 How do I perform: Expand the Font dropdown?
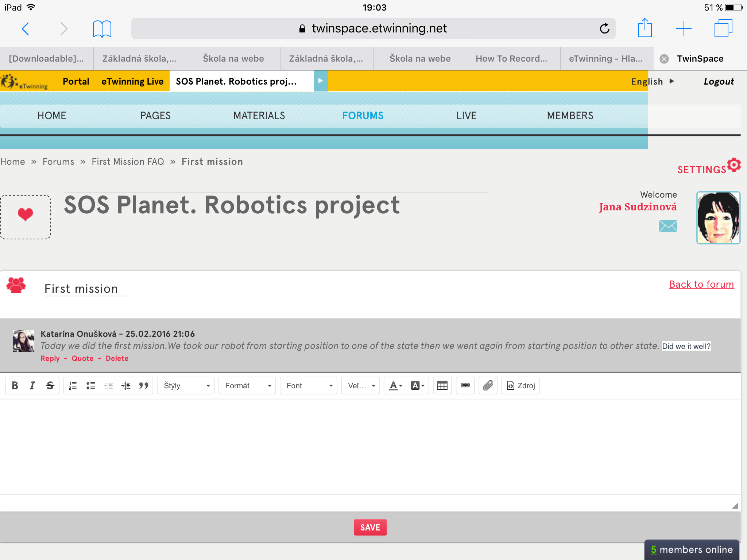point(309,386)
